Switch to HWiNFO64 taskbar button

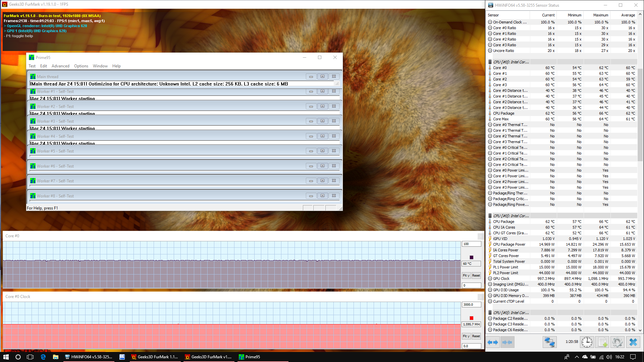click(89, 357)
